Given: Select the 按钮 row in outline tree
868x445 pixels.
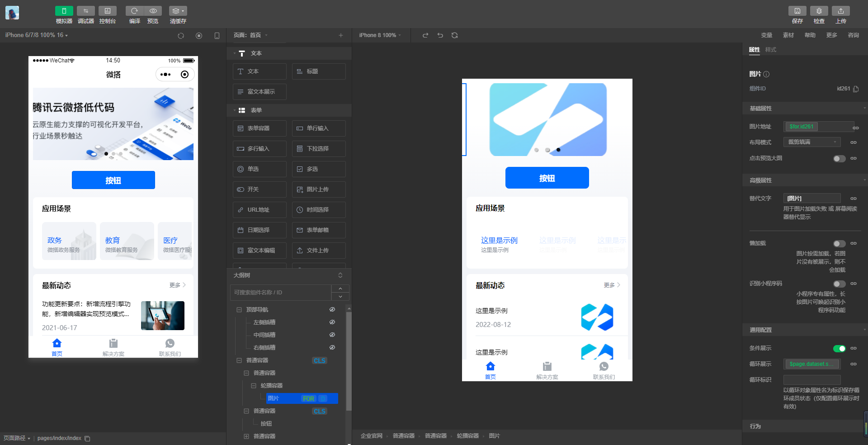Looking at the screenshot, I should 266,424.
